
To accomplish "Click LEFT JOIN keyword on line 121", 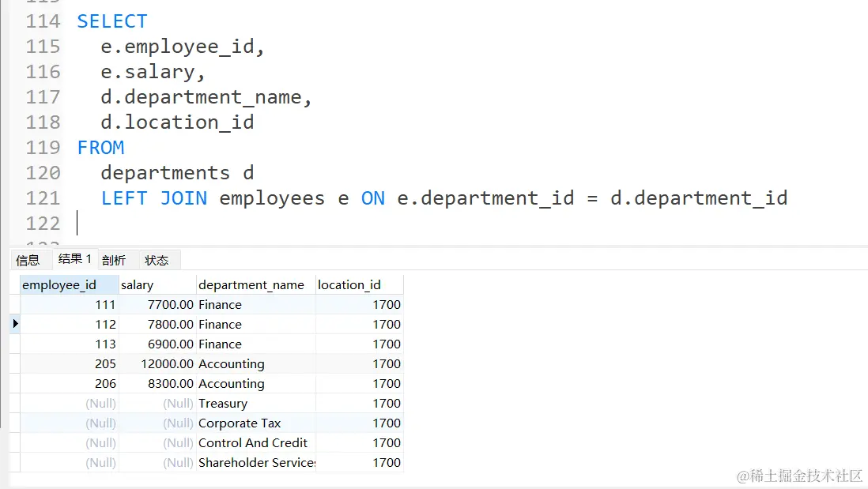I will click(154, 198).
